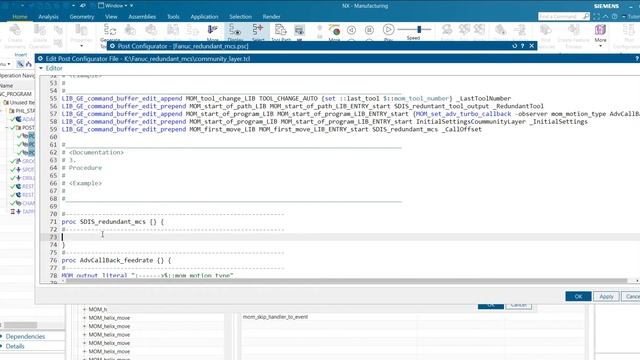Click the search magnifier icon

click(x=586, y=16)
